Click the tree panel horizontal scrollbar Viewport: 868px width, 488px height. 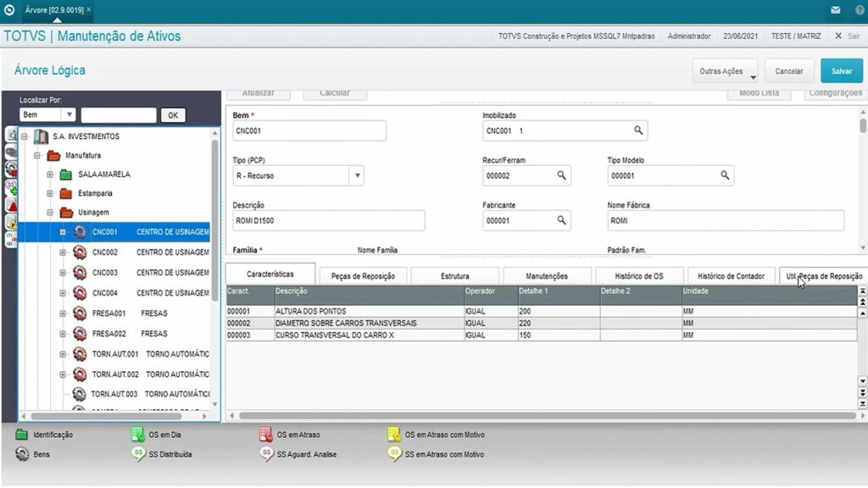[x=106, y=416]
